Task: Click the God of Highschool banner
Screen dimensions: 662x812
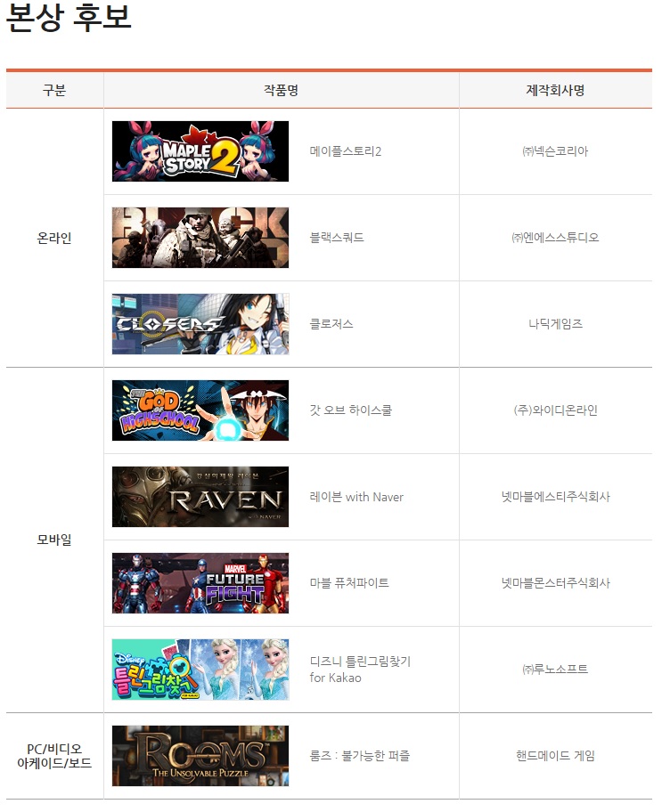Action: pos(200,410)
